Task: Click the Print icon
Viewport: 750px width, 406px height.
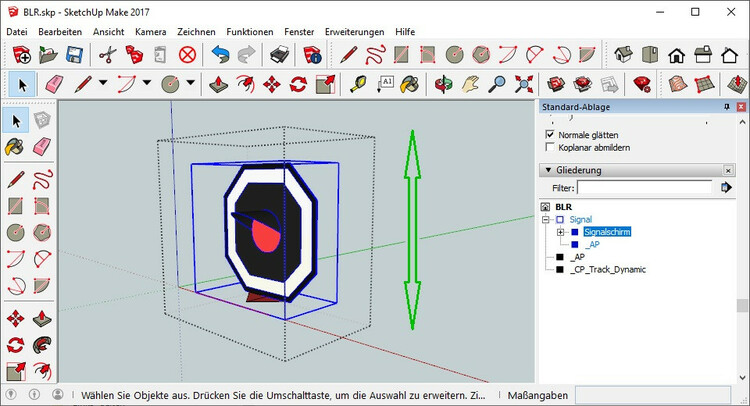Action: point(279,55)
